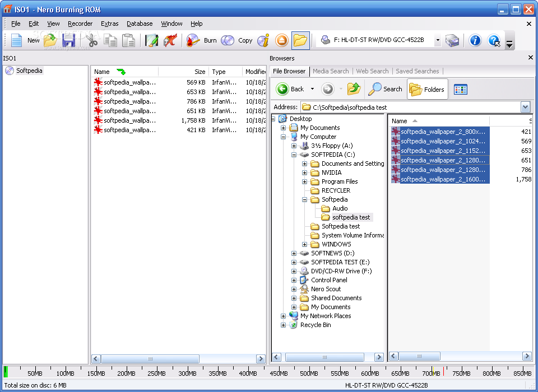Image resolution: width=538 pixels, height=392 pixels.
Task: Expand the WINDOWS folder node
Action: [x=304, y=244]
